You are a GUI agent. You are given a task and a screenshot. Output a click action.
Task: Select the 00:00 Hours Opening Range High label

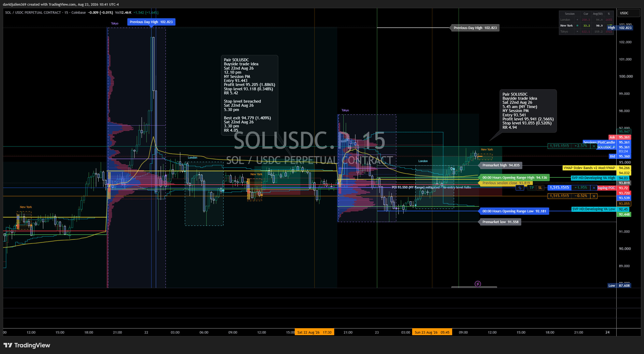coord(515,178)
